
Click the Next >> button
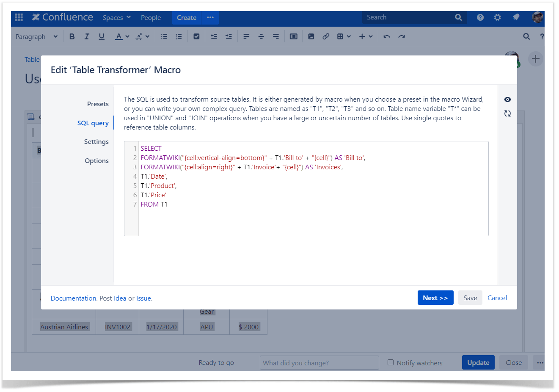[x=435, y=298]
